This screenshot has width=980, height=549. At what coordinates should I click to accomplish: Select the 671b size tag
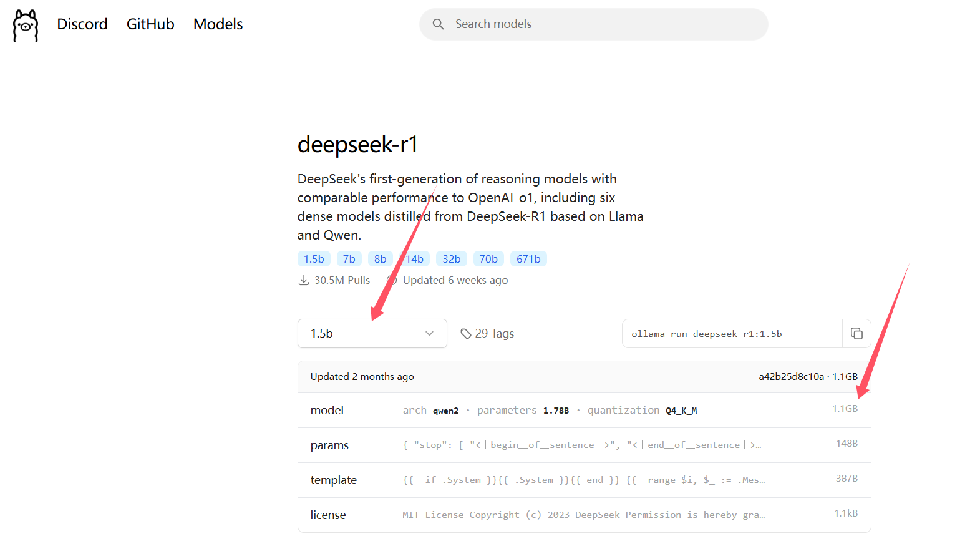point(528,259)
